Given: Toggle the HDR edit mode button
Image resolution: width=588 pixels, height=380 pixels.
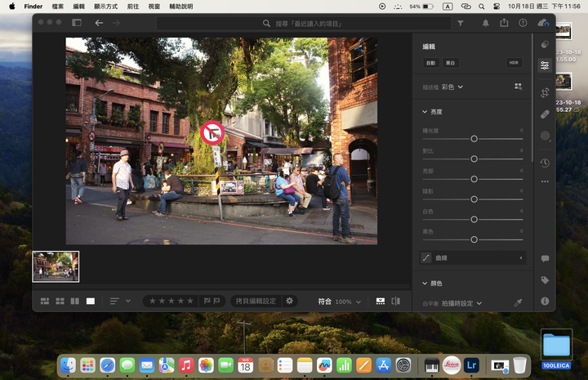Looking at the screenshot, I should [514, 63].
